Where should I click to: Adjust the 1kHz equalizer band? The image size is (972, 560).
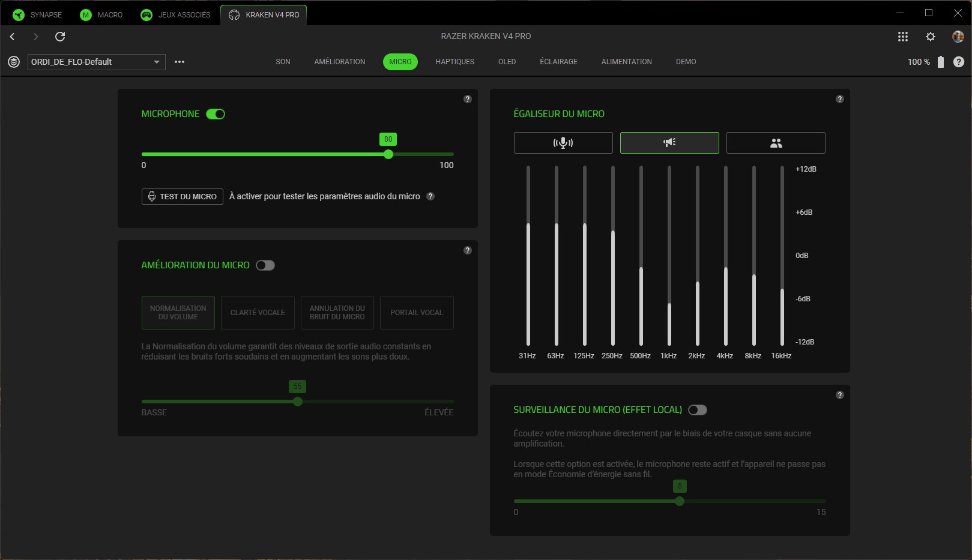669,256
